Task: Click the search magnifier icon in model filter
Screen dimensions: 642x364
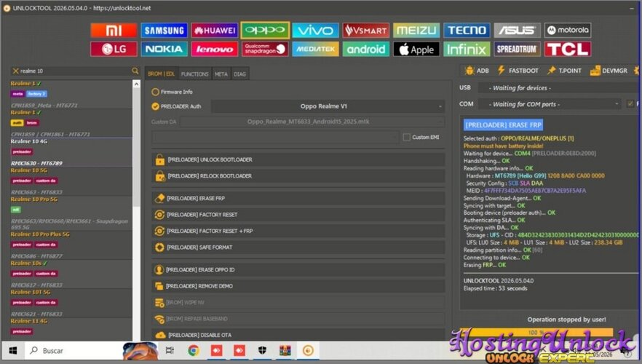Action: pos(135,71)
